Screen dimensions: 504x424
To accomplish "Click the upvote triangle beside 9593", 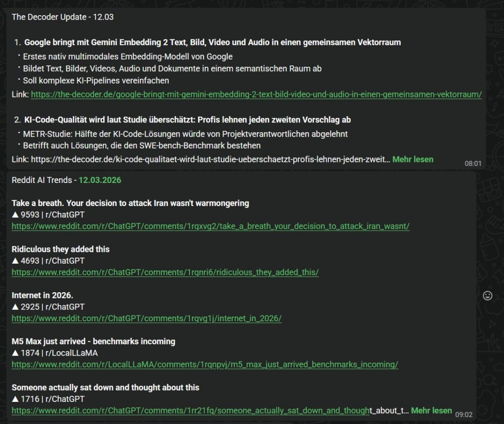I will click(15, 215).
